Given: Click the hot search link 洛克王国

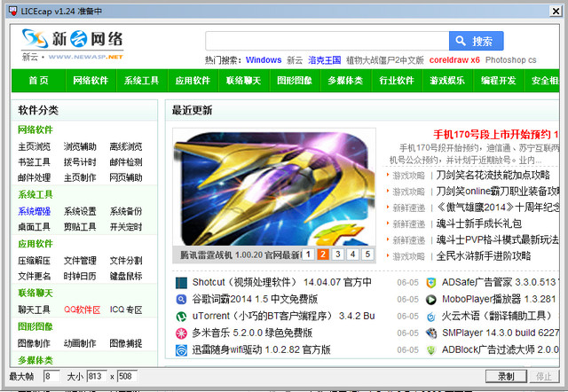Looking at the screenshot, I should coord(325,60).
